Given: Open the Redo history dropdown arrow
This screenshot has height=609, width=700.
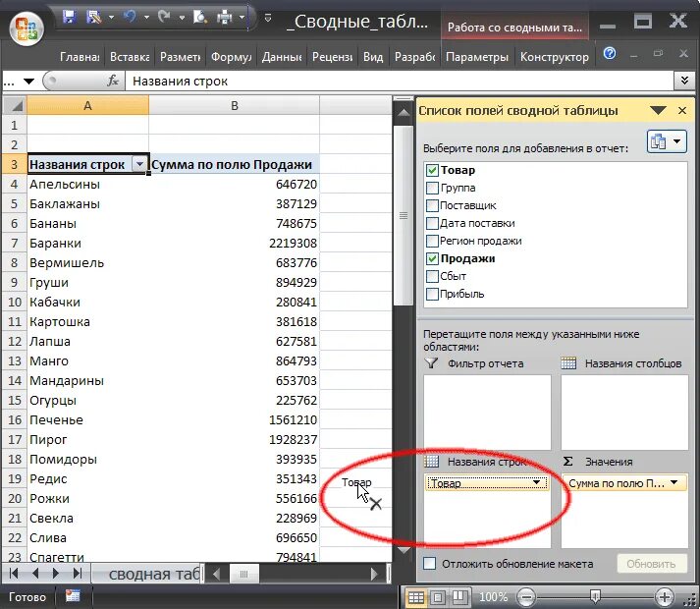Looking at the screenshot, I should pyautogui.click(x=182, y=18).
